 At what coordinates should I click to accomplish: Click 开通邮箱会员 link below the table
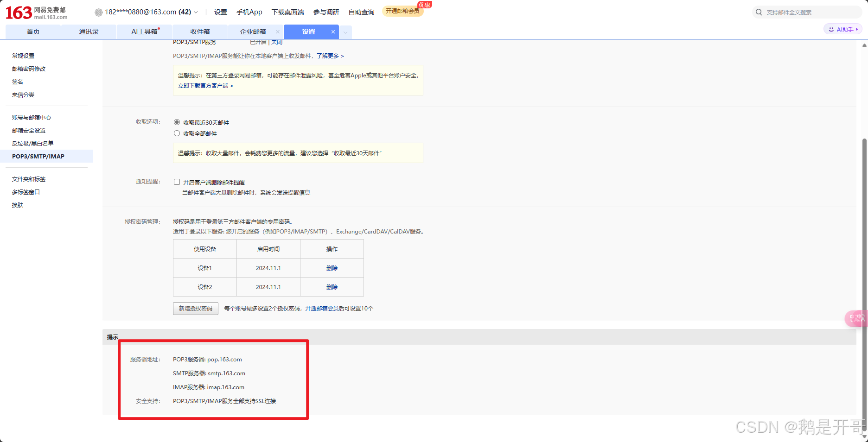click(x=322, y=309)
